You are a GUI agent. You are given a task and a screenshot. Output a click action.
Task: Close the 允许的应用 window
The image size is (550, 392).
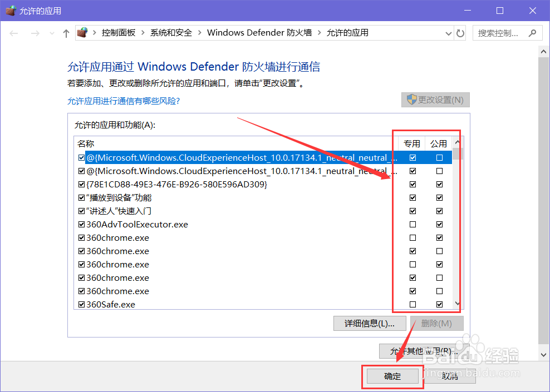click(x=532, y=11)
